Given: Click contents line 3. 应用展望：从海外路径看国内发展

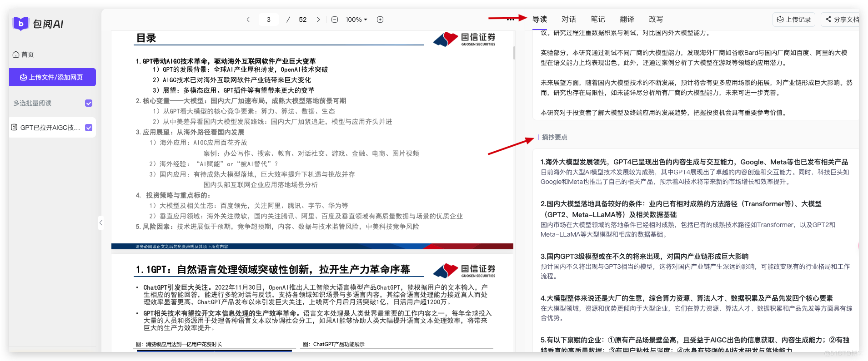Looking at the screenshot, I should coord(190,132).
